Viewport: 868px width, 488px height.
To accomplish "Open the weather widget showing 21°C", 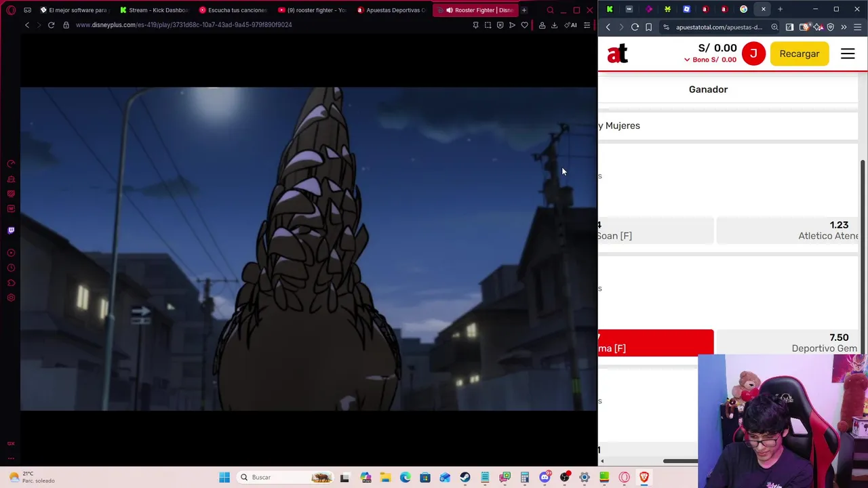I will click(x=33, y=477).
